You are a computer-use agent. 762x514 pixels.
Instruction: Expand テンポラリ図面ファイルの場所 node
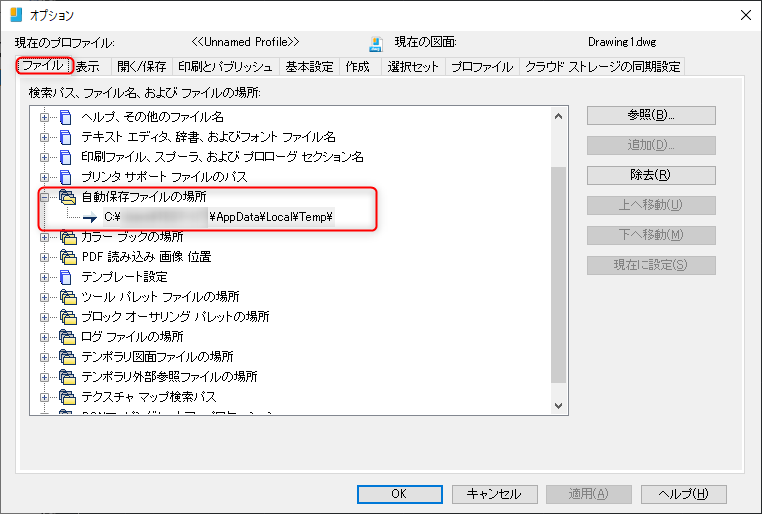pos(44,357)
